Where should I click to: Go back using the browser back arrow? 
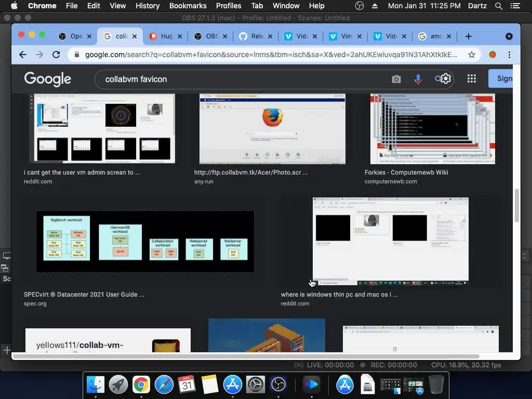point(23,55)
